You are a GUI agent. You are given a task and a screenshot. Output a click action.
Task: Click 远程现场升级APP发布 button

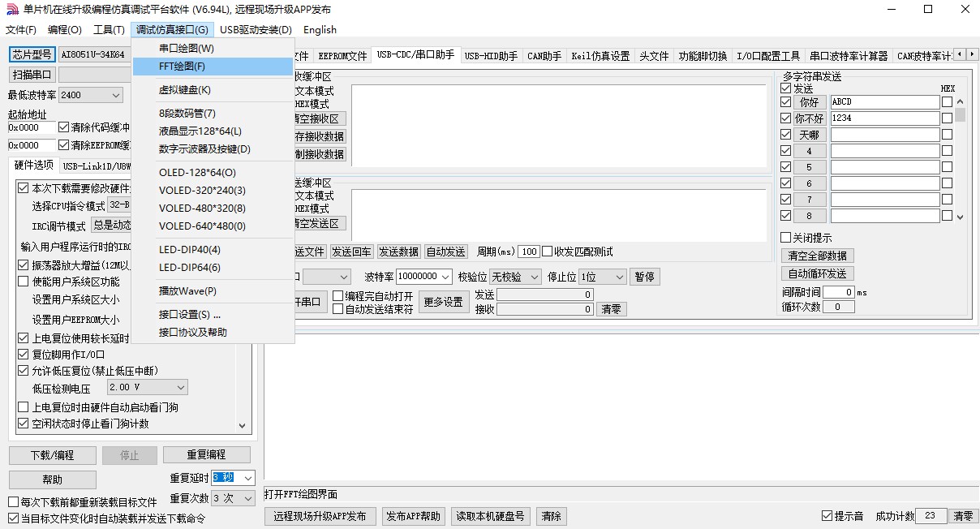point(320,516)
